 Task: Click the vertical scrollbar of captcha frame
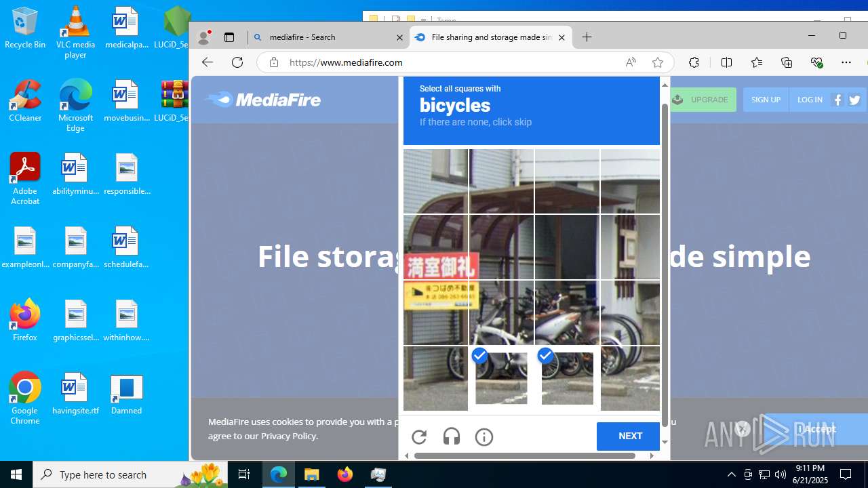(665, 264)
